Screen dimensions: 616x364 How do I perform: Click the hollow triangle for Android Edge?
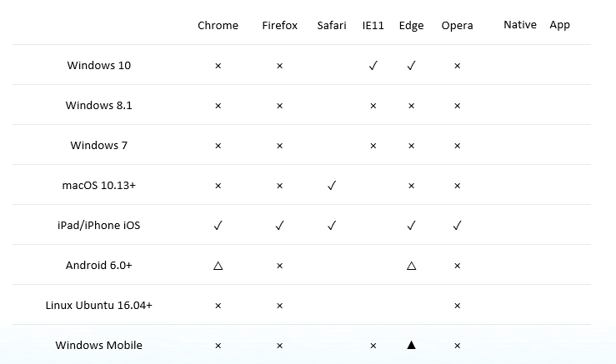coord(411,266)
